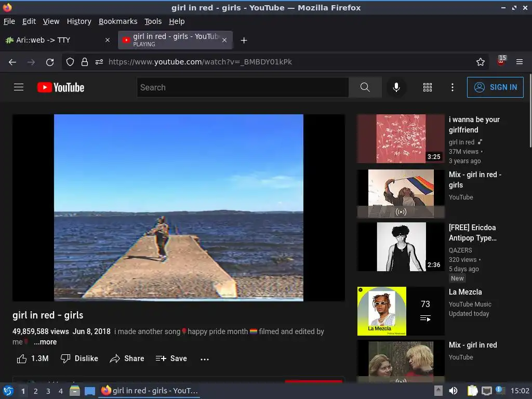
Task: Switch to workspace 2
Action: 36,391
